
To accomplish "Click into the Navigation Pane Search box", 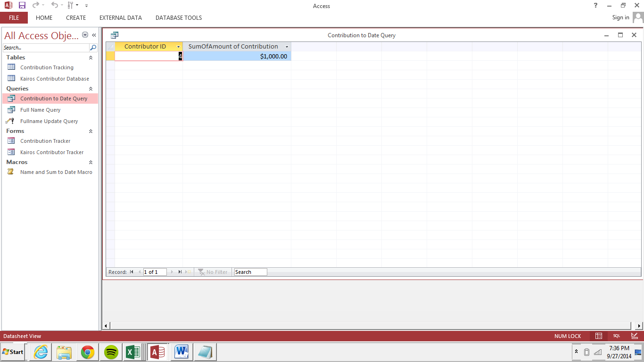I will click(x=46, y=48).
